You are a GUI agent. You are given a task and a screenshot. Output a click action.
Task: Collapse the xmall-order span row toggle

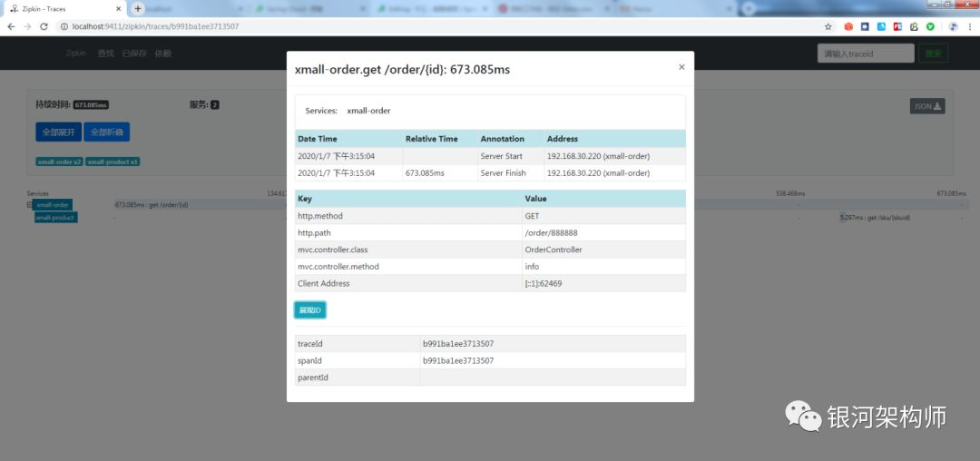29,205
